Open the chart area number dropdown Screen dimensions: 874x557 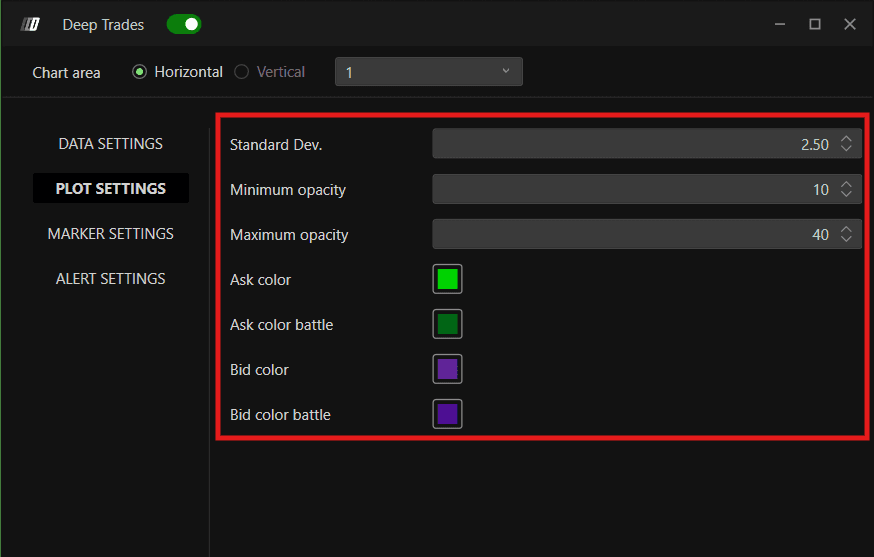coord(429,72)
